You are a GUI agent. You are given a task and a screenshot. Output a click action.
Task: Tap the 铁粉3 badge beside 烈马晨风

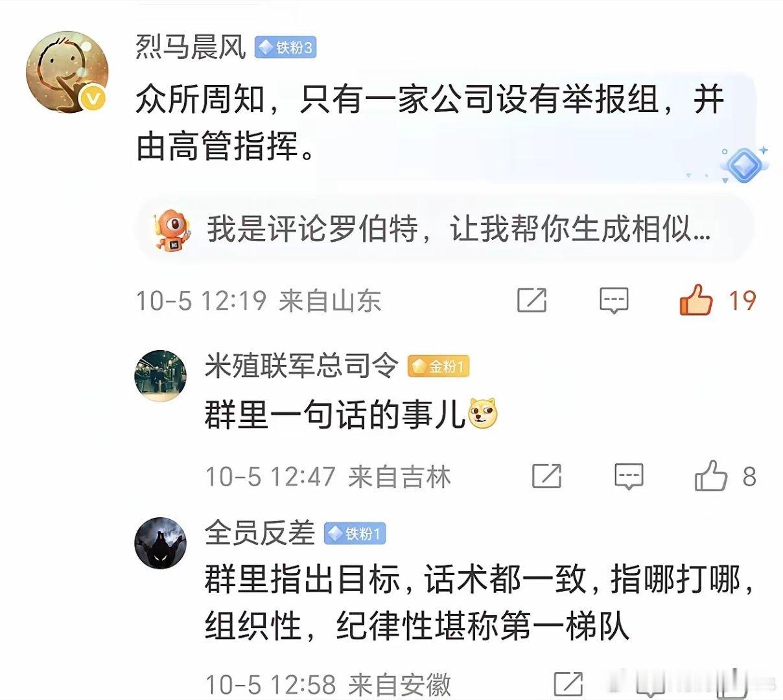[x=285, y=48]
